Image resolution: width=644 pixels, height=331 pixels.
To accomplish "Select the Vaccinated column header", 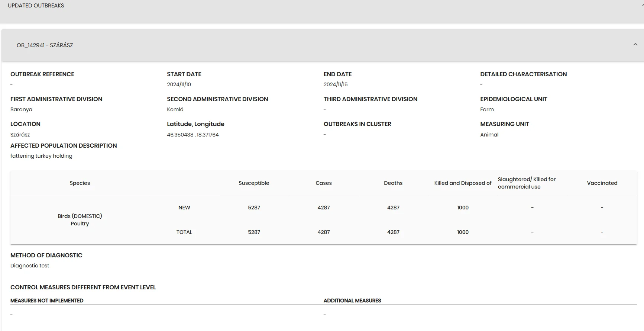I will point(602,183).
